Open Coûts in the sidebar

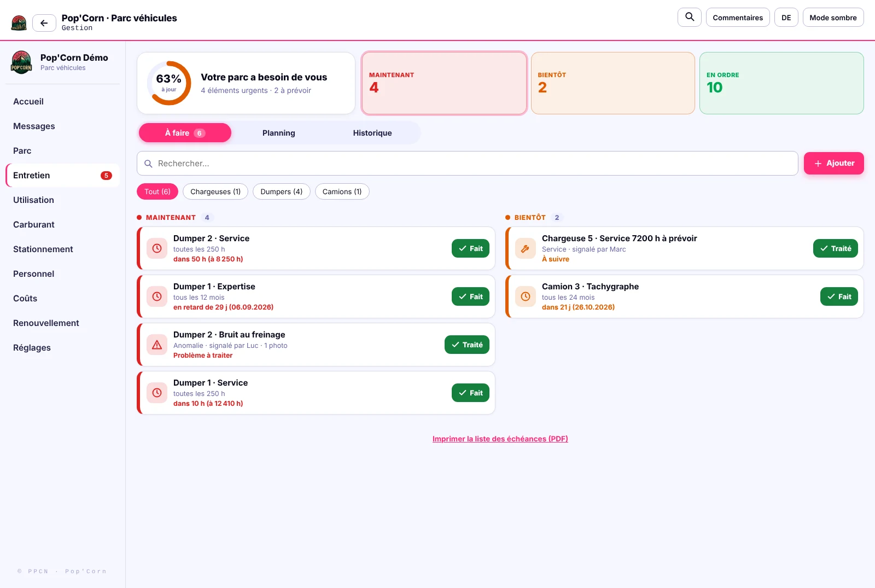coord(62,299)
